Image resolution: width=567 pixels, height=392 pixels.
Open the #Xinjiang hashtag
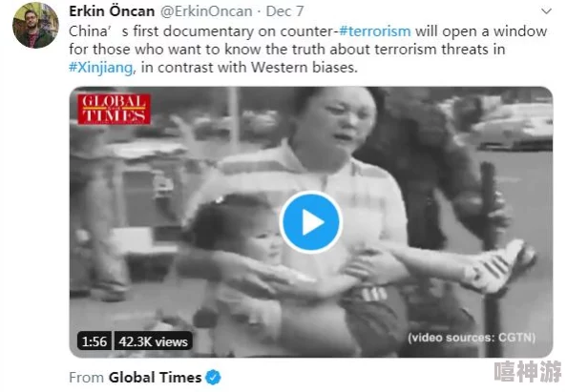101,68
